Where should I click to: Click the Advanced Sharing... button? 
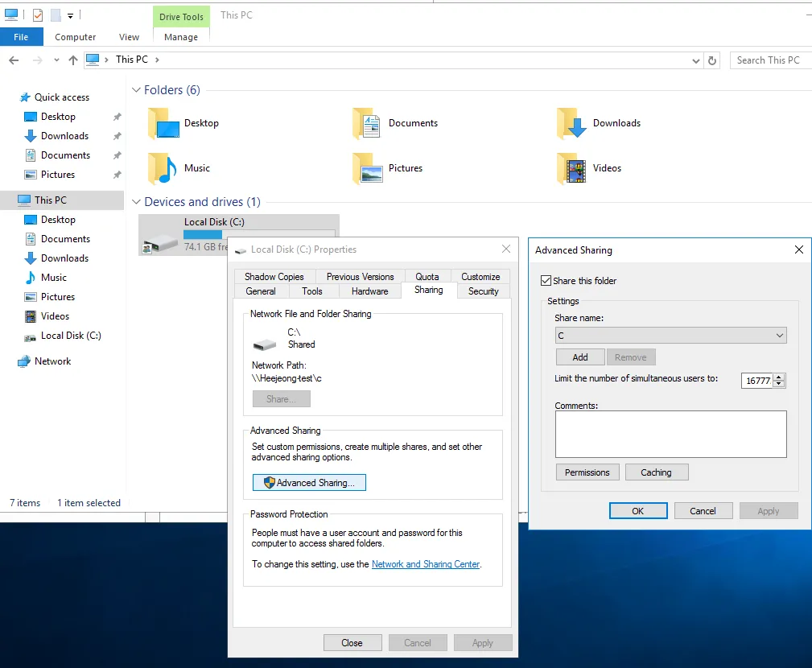coord(309,483)
